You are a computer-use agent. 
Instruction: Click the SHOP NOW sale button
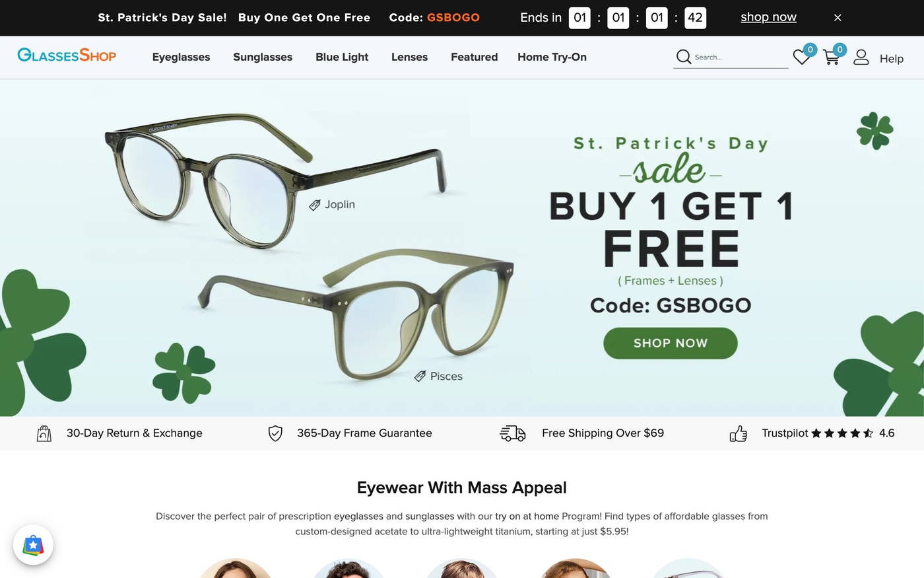tap(670, 343)
